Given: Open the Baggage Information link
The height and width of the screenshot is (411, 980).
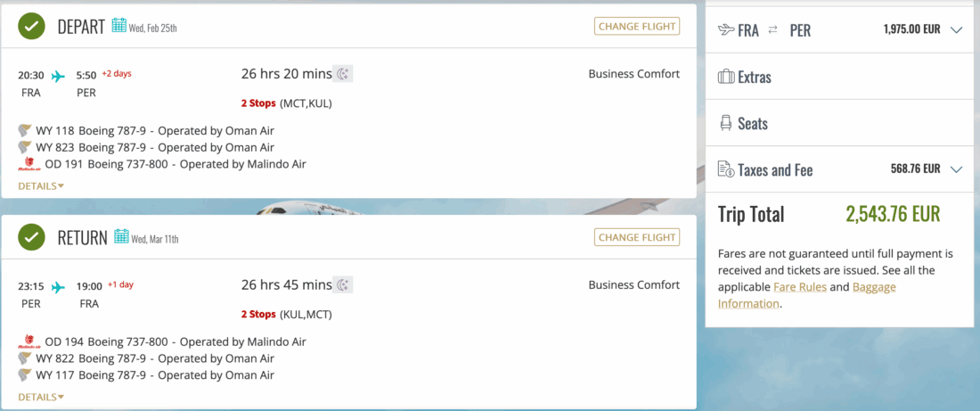Looking at the screenshot, I should pos(873,288).
